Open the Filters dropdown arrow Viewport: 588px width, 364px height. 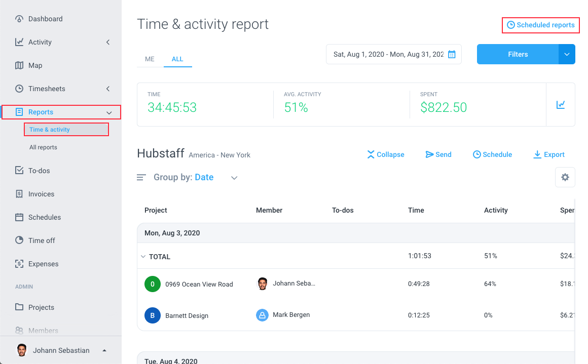(567, 54)
